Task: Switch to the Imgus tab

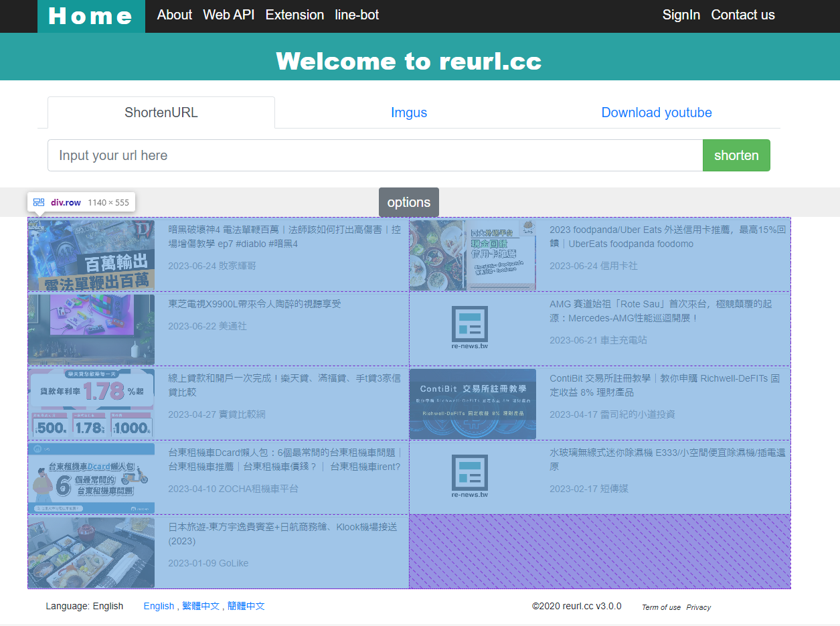Action: 409,112
